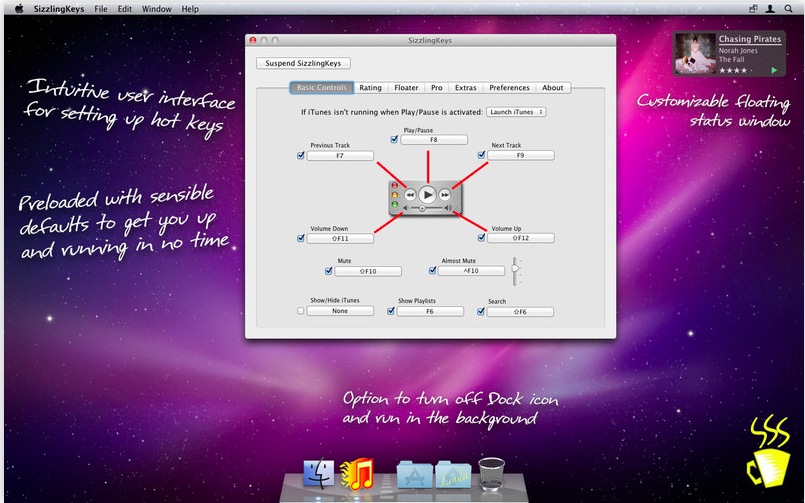805x503 pixels.
Task: Click the volume slider on the iTunes graphic
Action: pos(427,208)
